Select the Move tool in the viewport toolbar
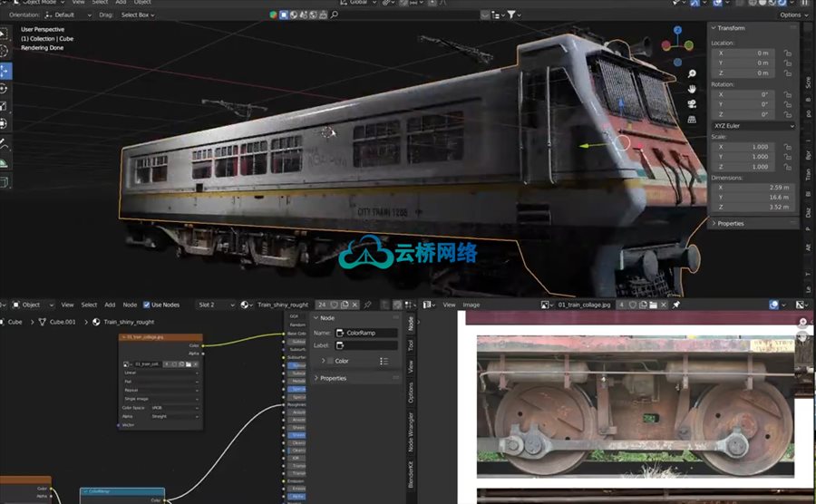The image size is (816, 504). pos(4,70)
